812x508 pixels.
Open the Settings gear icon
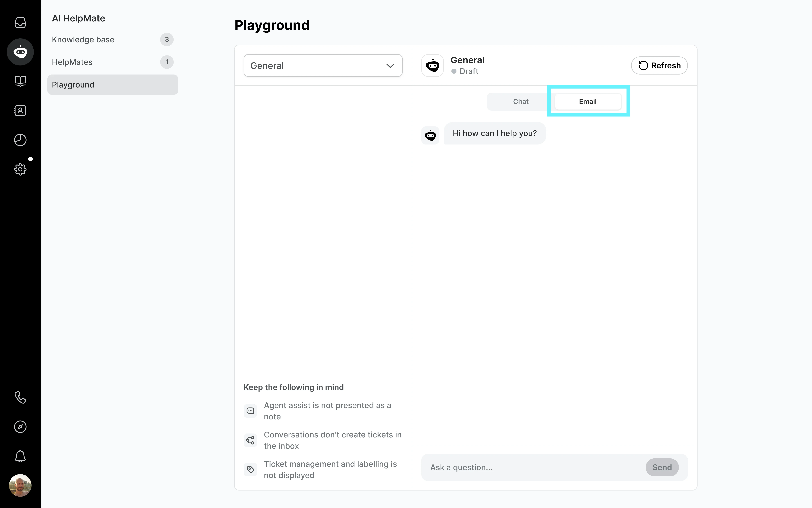[x=20, y=169]
